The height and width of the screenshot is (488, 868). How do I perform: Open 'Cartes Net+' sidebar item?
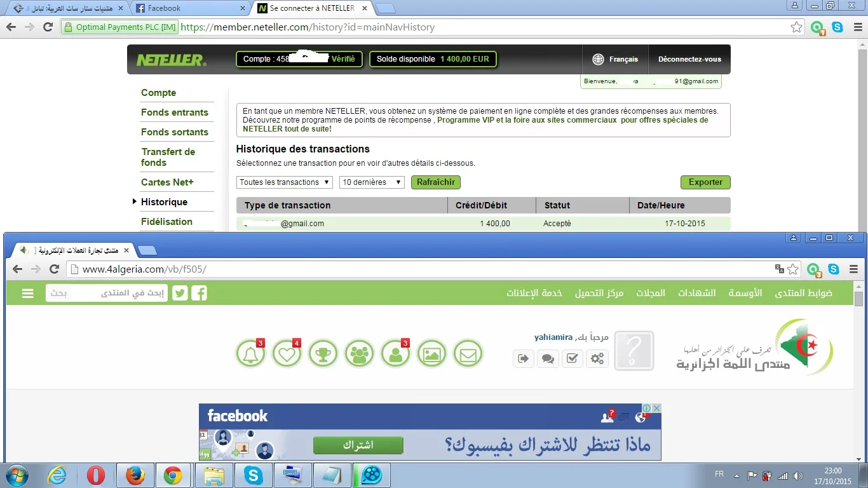click(167, 182)
